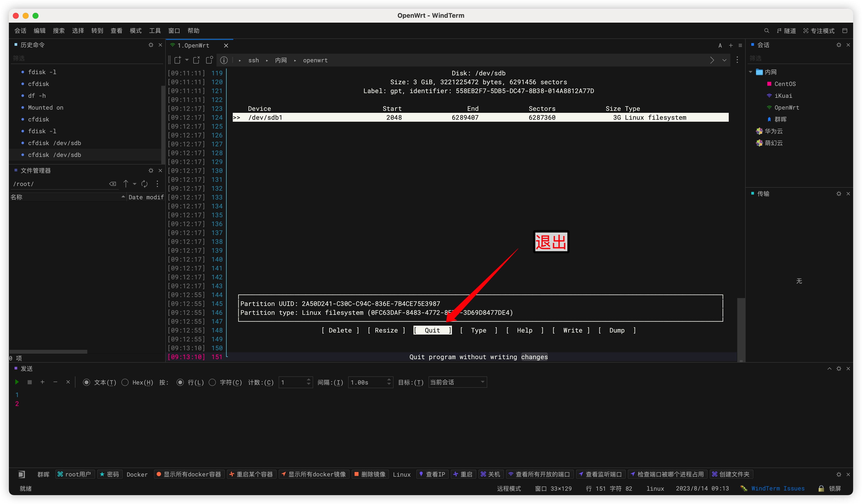
Task: Open the tab list menu icon
Action: pos(740,45)
